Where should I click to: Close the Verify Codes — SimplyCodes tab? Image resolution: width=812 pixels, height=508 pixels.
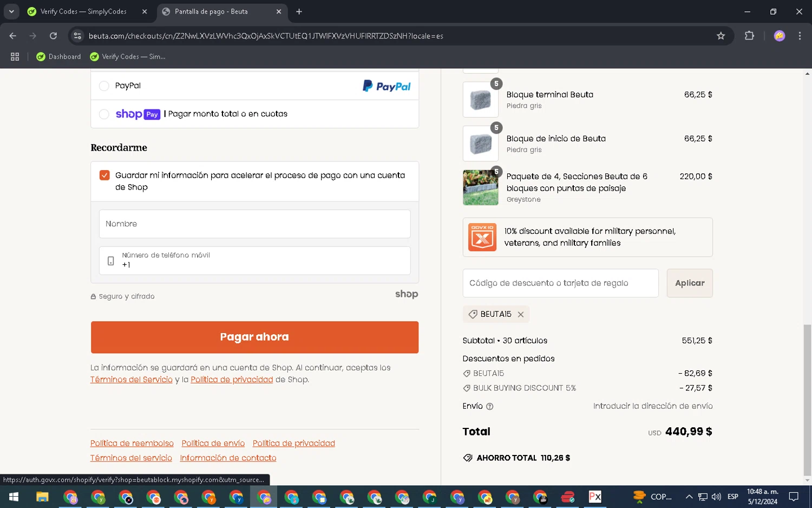point(145,11)
